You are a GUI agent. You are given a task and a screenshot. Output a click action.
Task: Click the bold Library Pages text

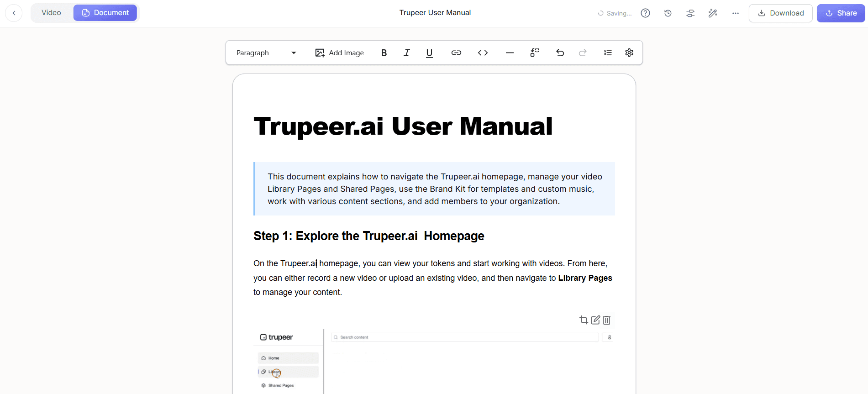click(585, 278)
